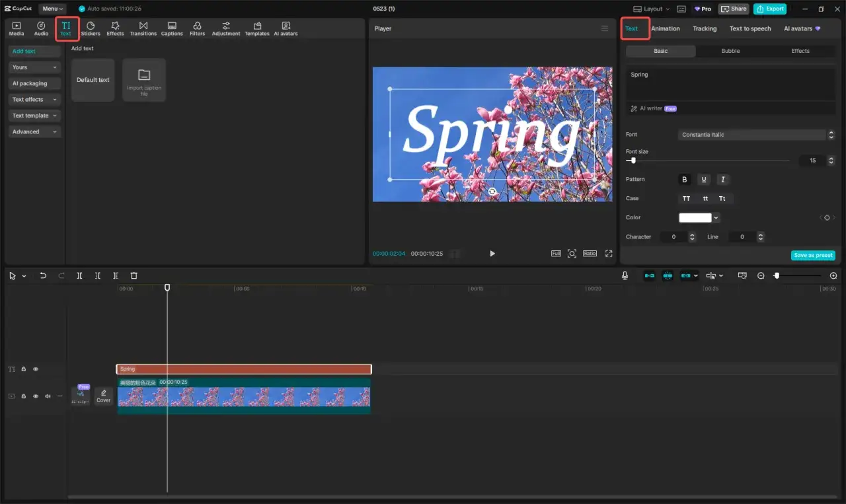This screenshot has width=846, height=504.
Task: Click the Undo icon in the timeline toolbar
Action: (x=43, y=275)
